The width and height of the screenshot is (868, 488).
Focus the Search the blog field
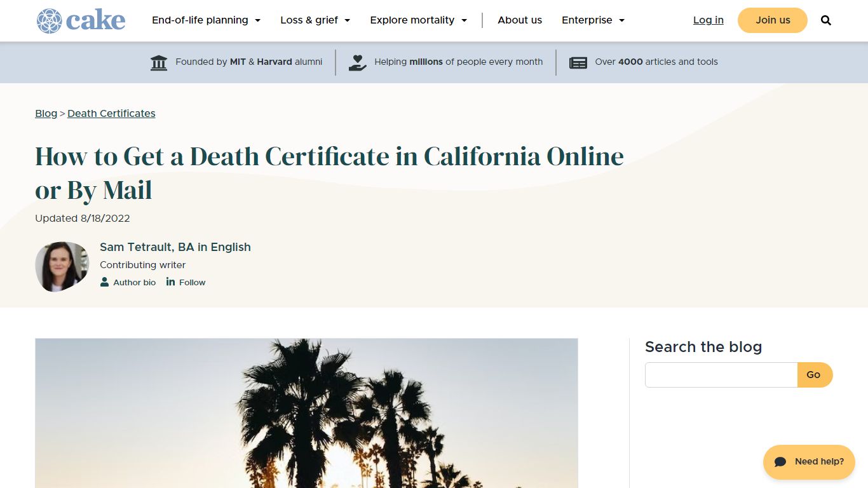click(721, 375)
